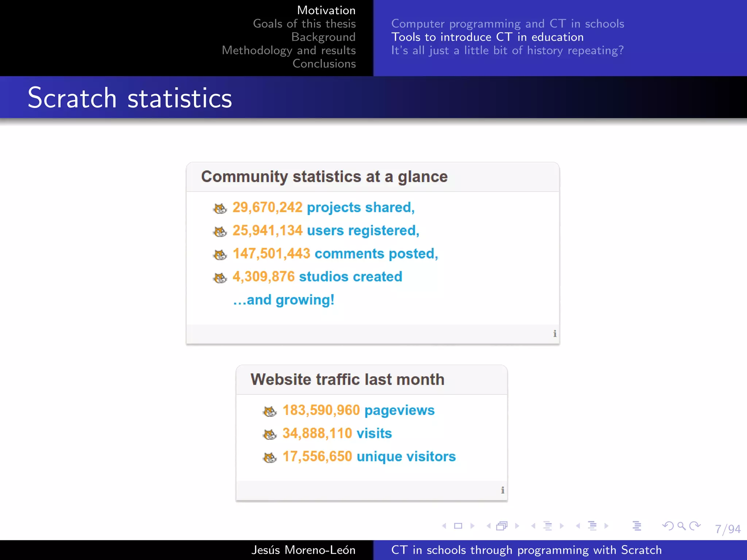
Task: Open the Motivation section
Action: (x=326, y=10)
